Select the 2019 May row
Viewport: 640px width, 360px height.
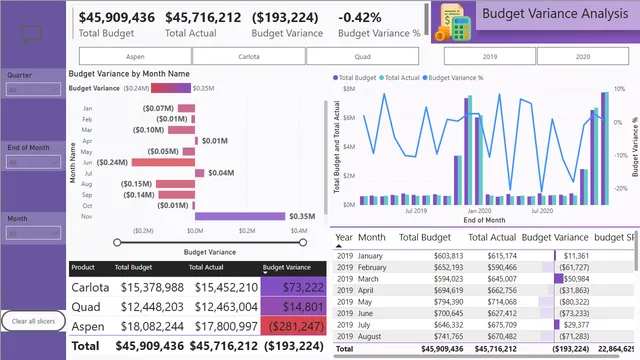click(x=484, y=302)
